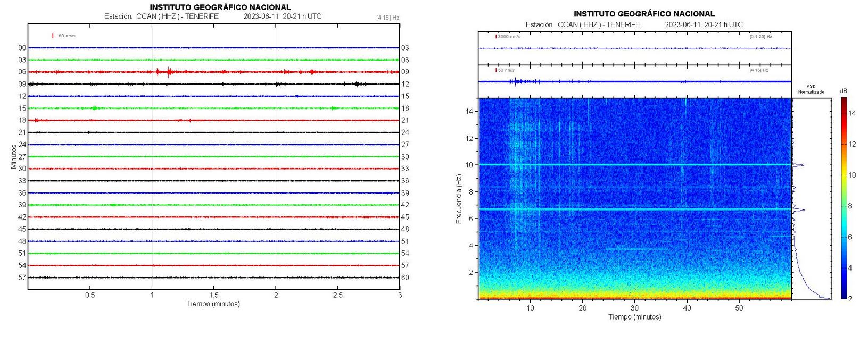Click the [4 15] Hz label above the left seismogram
Image resolution: width=868 pixels, height=344 pixels.
pos(387,18)
